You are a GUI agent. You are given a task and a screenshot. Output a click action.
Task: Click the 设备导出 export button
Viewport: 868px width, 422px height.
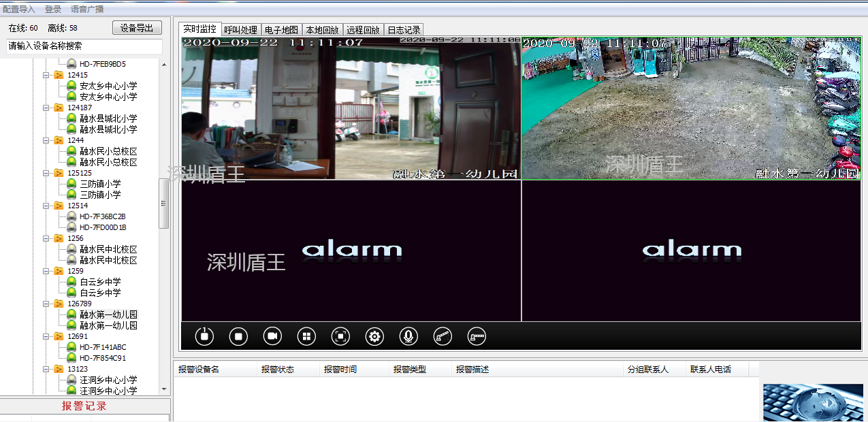pos(136,27)
